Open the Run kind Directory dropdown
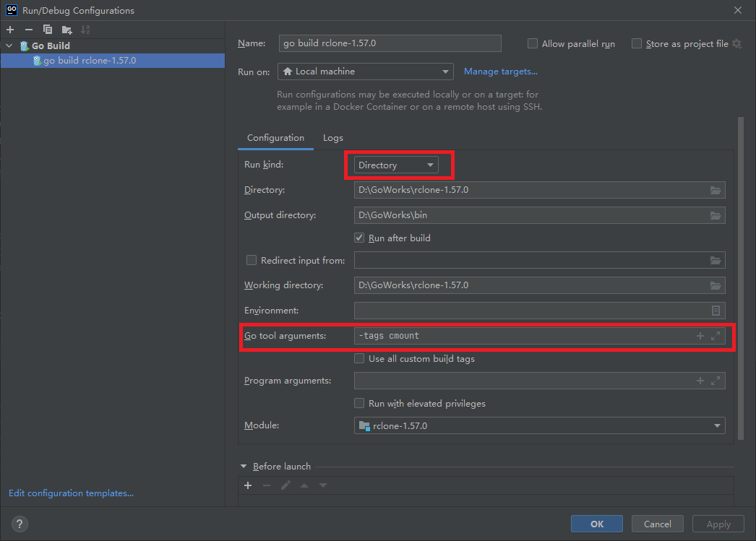756x541 pixels. (x=396, y=165)
